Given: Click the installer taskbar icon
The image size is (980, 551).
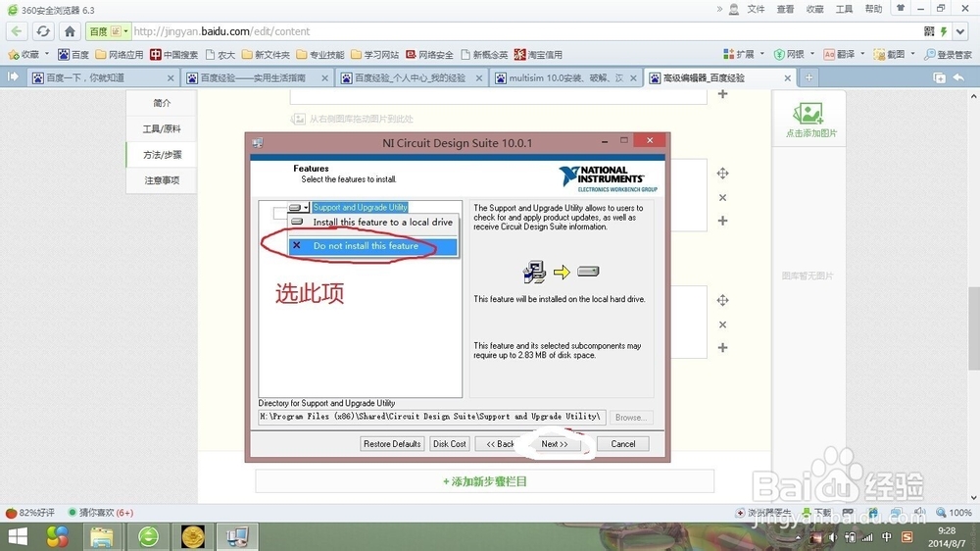Looking at the screenshot, I should 237,536.
